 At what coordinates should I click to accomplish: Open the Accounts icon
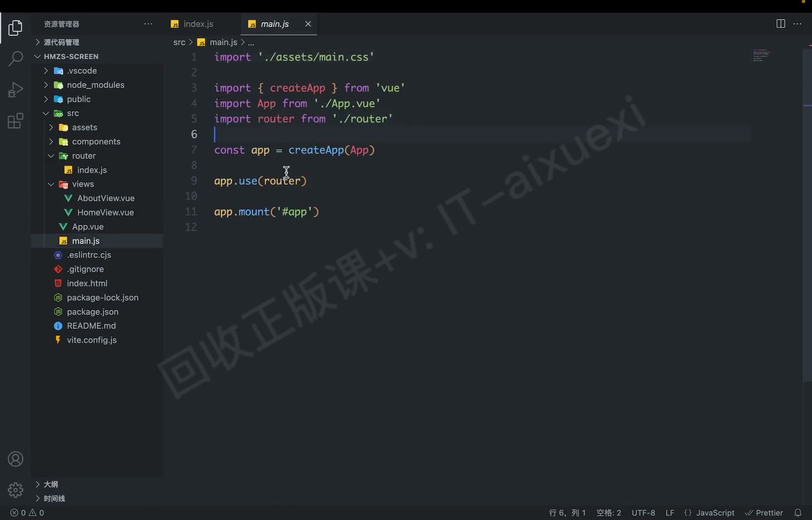(15, 459)
